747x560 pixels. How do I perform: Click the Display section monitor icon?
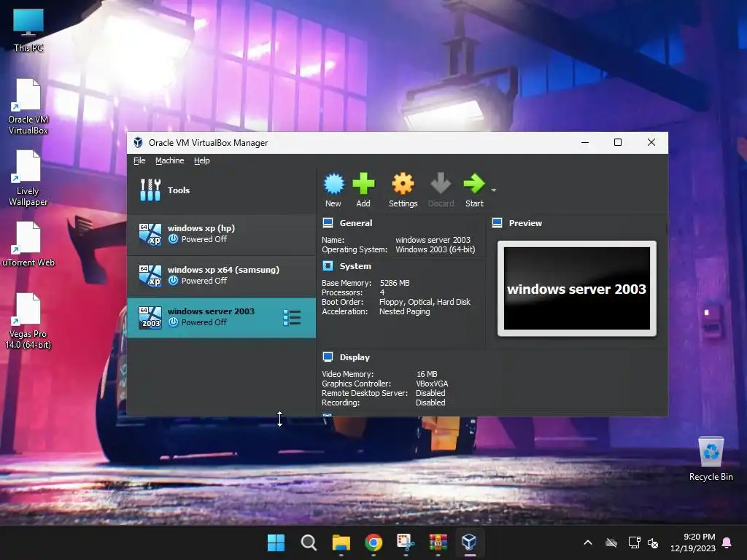[x=328, y=357]
